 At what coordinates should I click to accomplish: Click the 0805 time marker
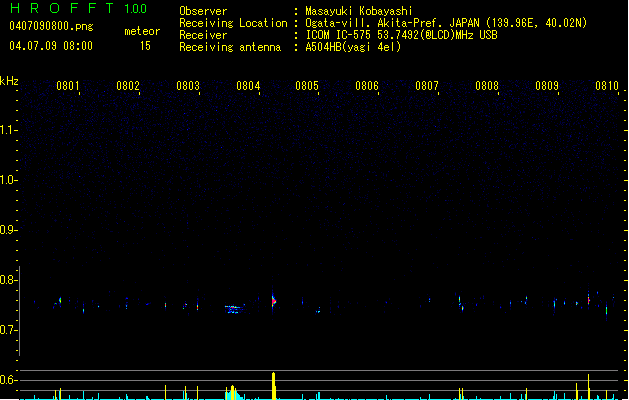click(307, 86)
